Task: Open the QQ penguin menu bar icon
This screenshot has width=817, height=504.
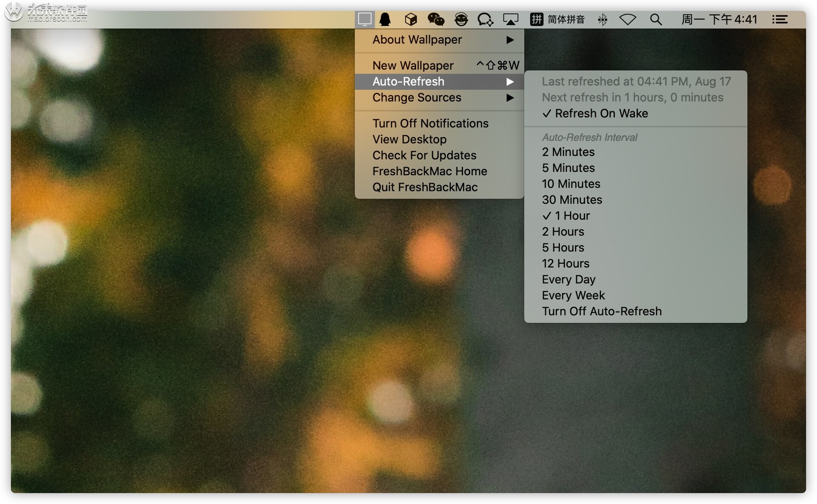Action: pos(385,19)
